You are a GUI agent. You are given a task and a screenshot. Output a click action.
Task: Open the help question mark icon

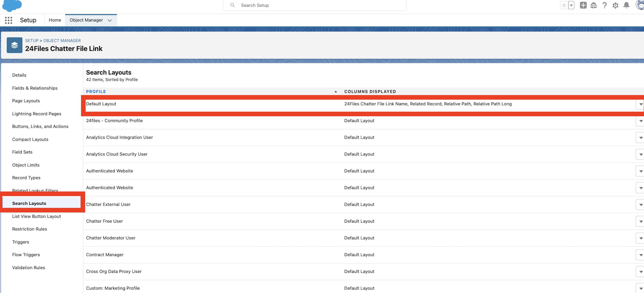pos(604,5)
